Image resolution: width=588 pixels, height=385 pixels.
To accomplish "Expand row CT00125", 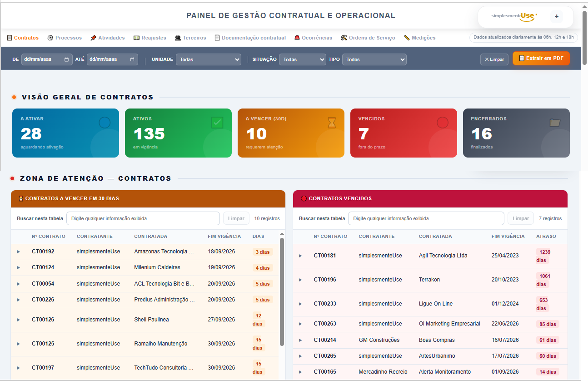I will coord(19,344).
